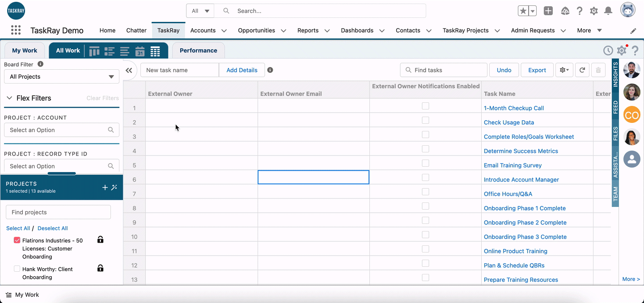This screenshot has width=644, height=303.
Task: Click the Board Filter info icon
Action: click(40, 64)
